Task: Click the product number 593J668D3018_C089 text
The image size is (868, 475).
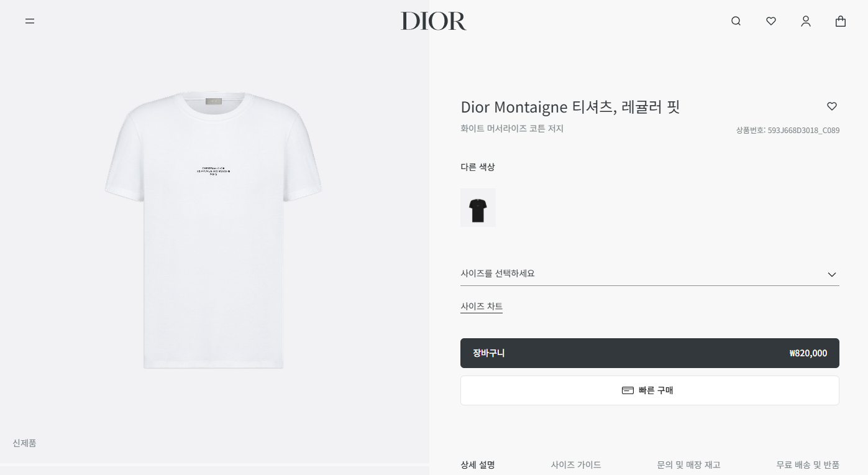Action: pyautogui.click(x=803, y=131)
